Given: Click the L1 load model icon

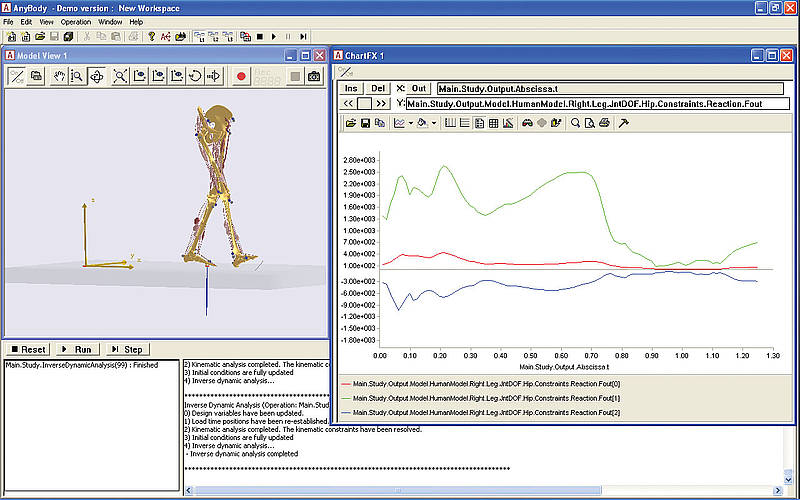Looking at the screenshot, I should (199, 37).
